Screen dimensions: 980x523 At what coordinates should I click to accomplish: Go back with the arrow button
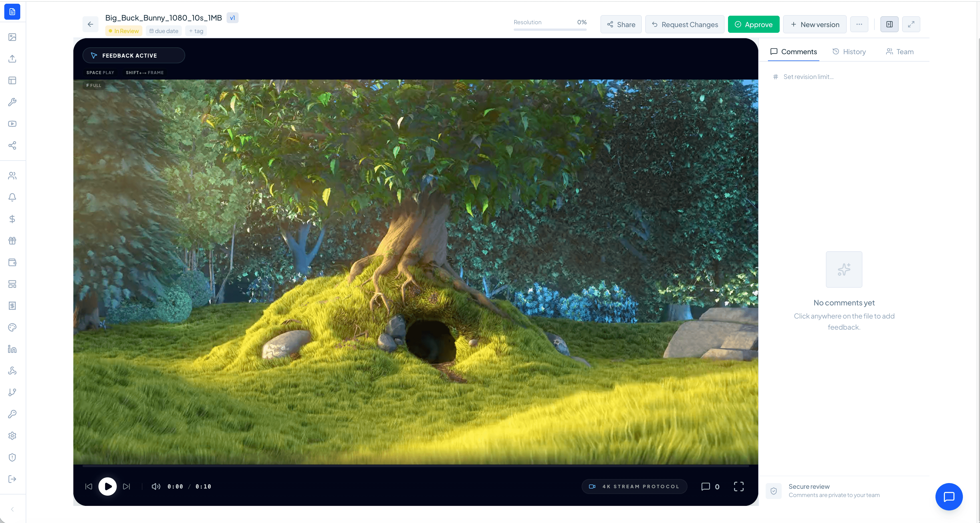(x=90, y=24)
